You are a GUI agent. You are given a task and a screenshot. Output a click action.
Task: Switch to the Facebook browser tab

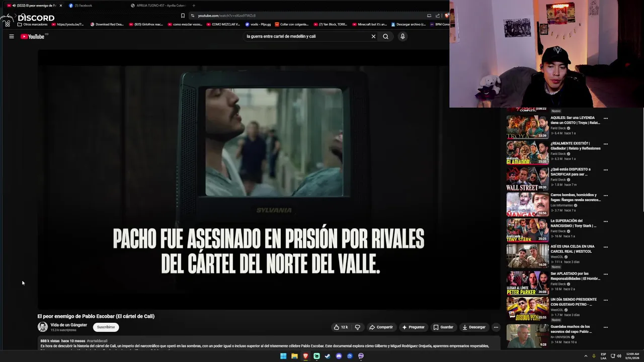[84, 6]
